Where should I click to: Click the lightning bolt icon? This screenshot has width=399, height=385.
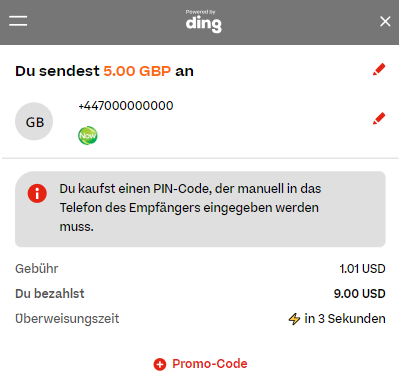pos(294,319)
